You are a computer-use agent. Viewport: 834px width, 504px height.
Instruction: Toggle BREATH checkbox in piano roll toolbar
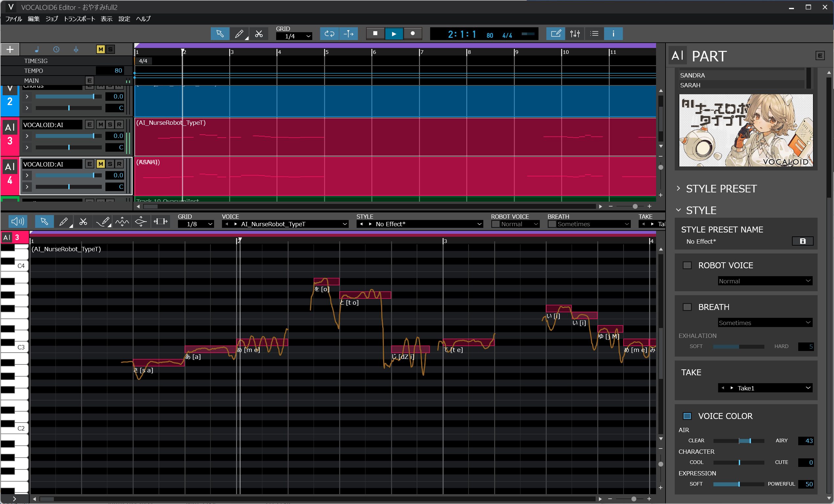(x=552, y=224)
